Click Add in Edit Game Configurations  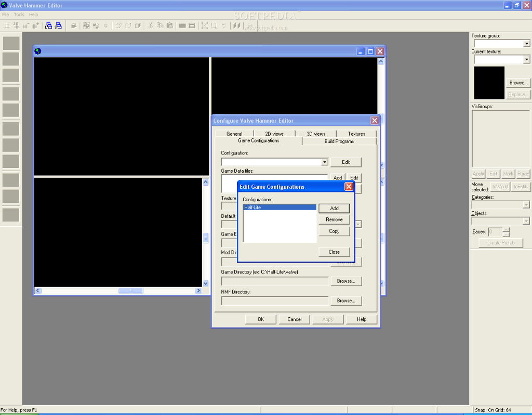point(334,208)
